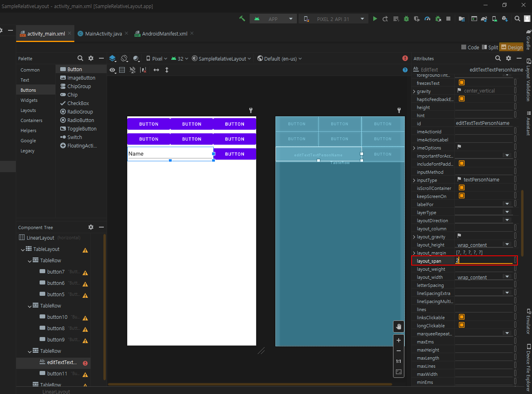The image size is (532, 394).
Task: Select the pan hand tool icon
Action: point(399,327)
